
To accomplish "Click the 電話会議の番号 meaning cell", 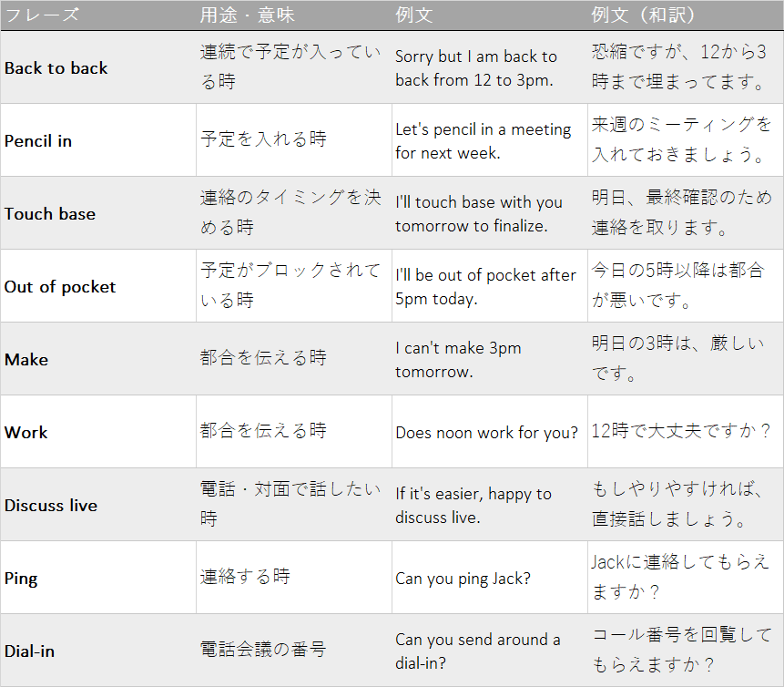I will click(262, 650).
